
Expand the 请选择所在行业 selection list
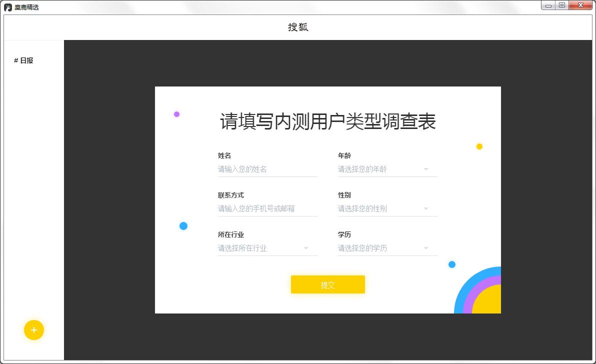tap(267, 248)
